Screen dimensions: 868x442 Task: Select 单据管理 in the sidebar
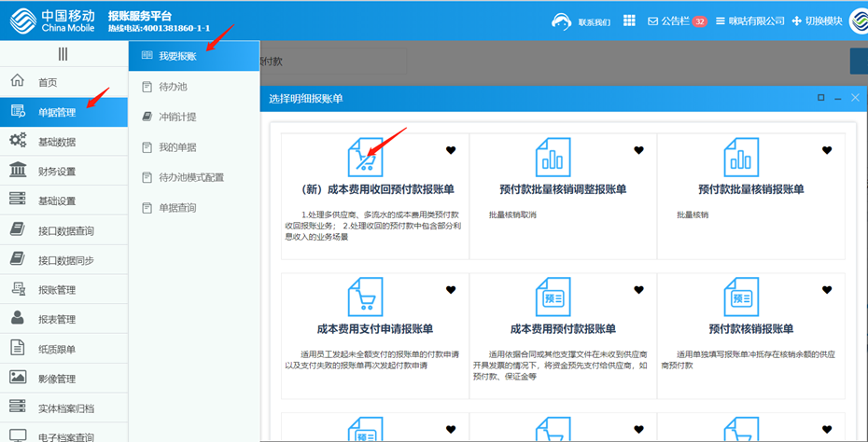point(63,112)
